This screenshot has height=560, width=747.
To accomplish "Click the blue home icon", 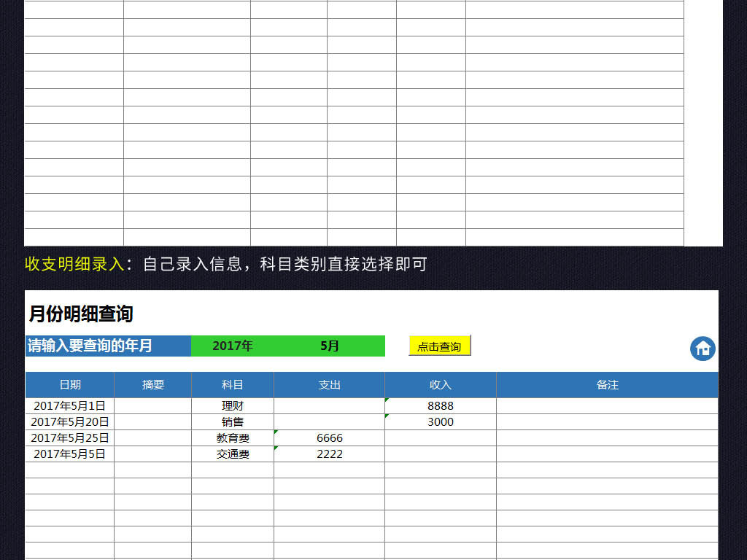I will pyautogui.click(x=703, y=349).
